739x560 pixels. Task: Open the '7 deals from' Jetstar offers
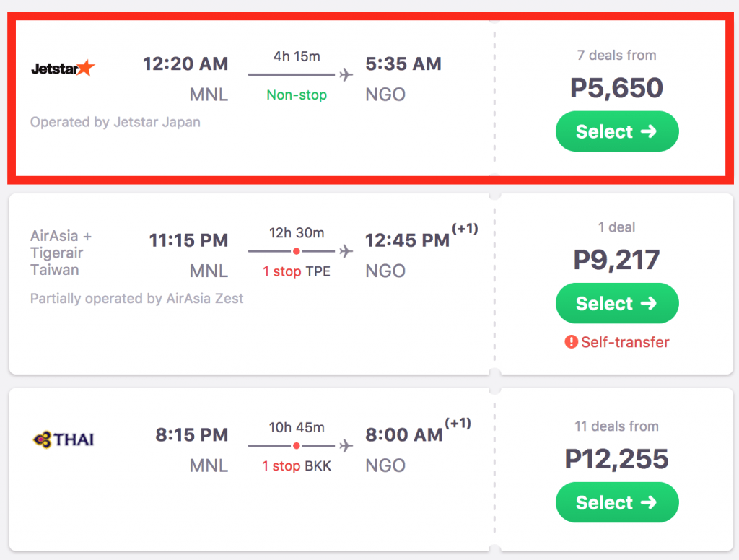pyautogui.click(x=616, y=55)
